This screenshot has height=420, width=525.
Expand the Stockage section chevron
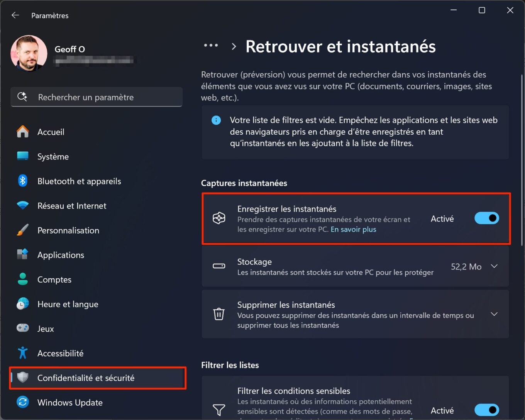pos(494,266)
